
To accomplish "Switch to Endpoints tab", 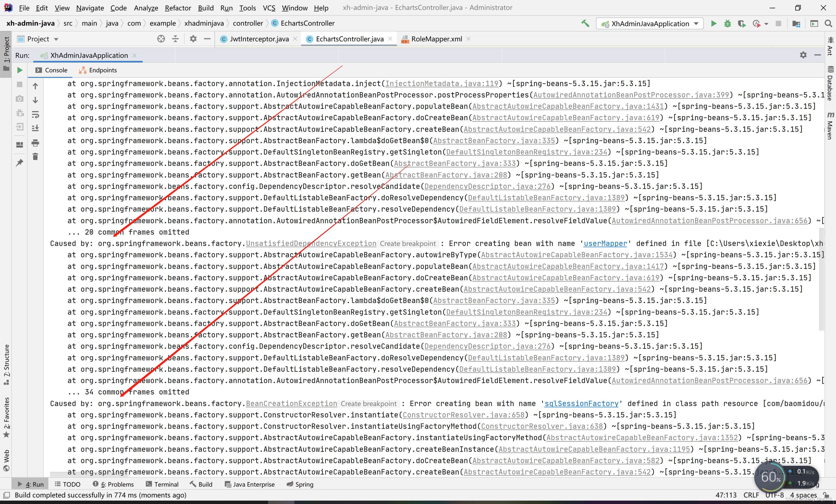I will (x=98, y=70).
